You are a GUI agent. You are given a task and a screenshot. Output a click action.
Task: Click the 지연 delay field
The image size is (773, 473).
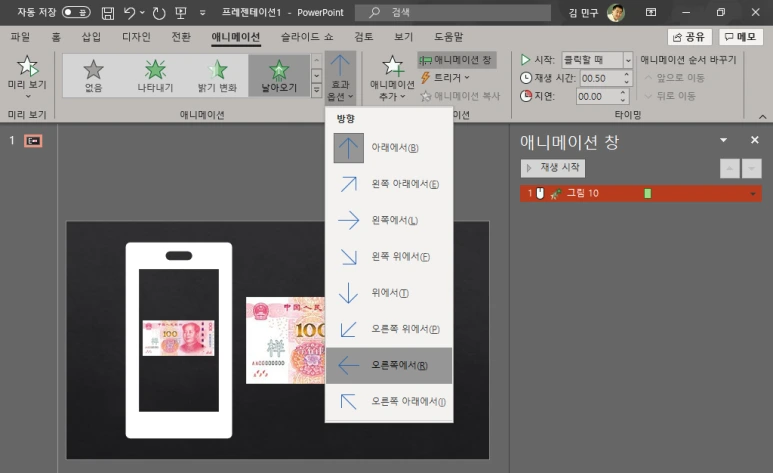click(x=597, y=96)
